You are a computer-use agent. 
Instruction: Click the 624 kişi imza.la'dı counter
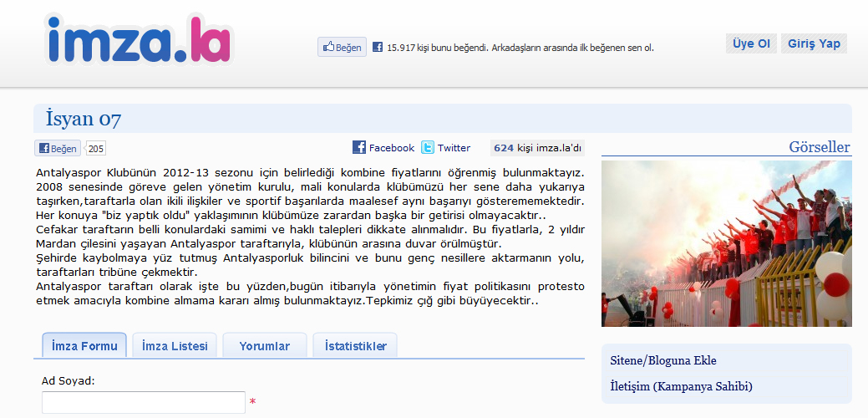coord(537,148)
